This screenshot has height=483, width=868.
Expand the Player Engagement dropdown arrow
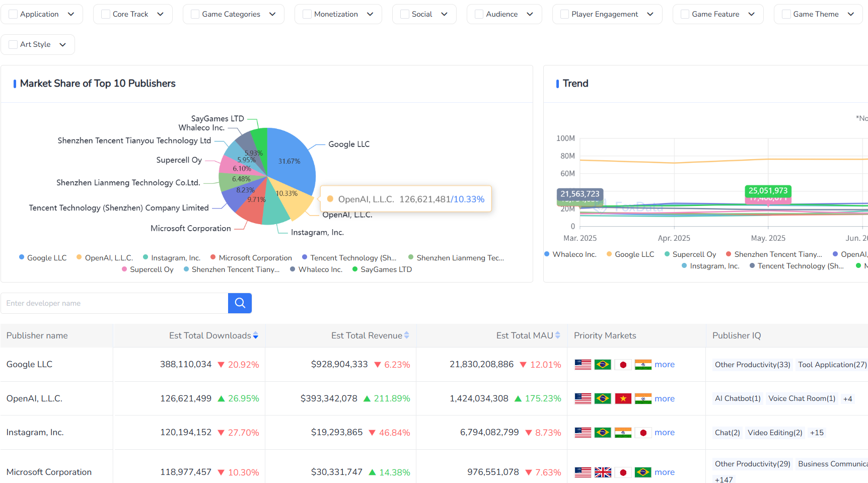click(650, 14)
